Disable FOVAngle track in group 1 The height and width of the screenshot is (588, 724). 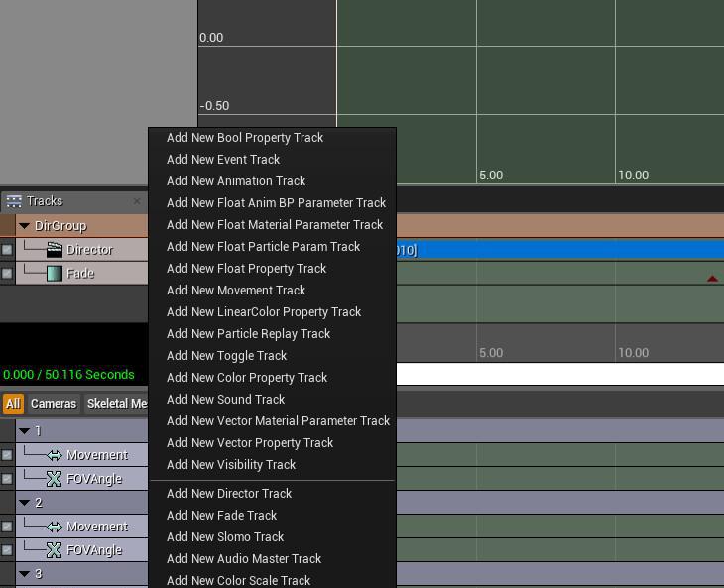tap(7, 479)
